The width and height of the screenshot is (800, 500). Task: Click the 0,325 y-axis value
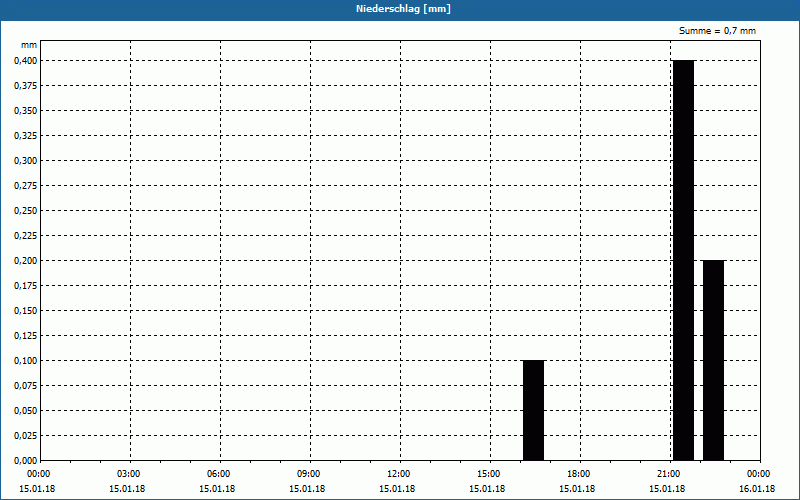[26, 136]
